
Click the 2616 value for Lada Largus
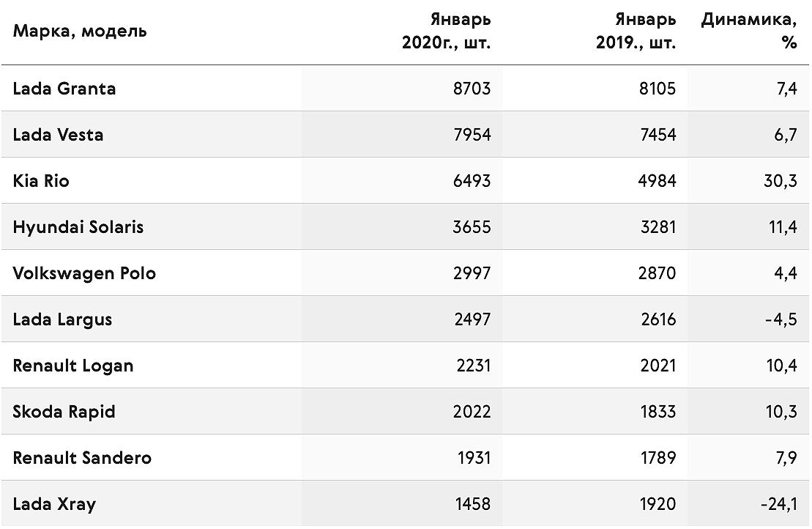tap(658, 319)
